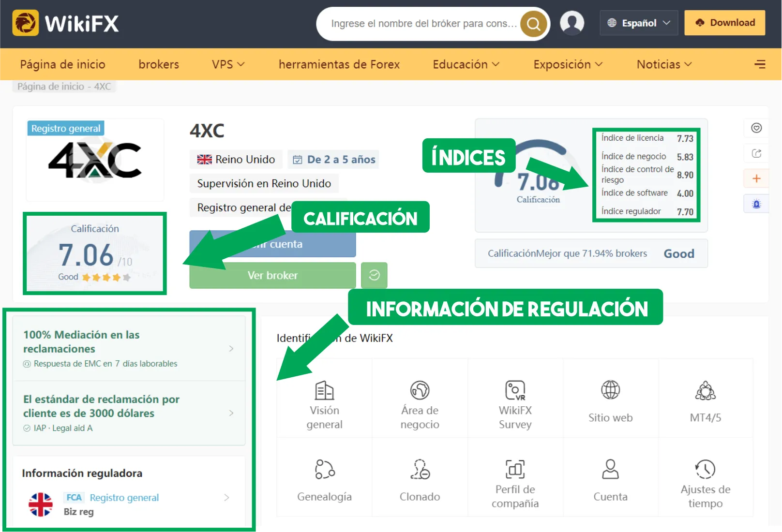The image size is (782, 532).
Task: Open the user profile avatar
Action: 572,23
